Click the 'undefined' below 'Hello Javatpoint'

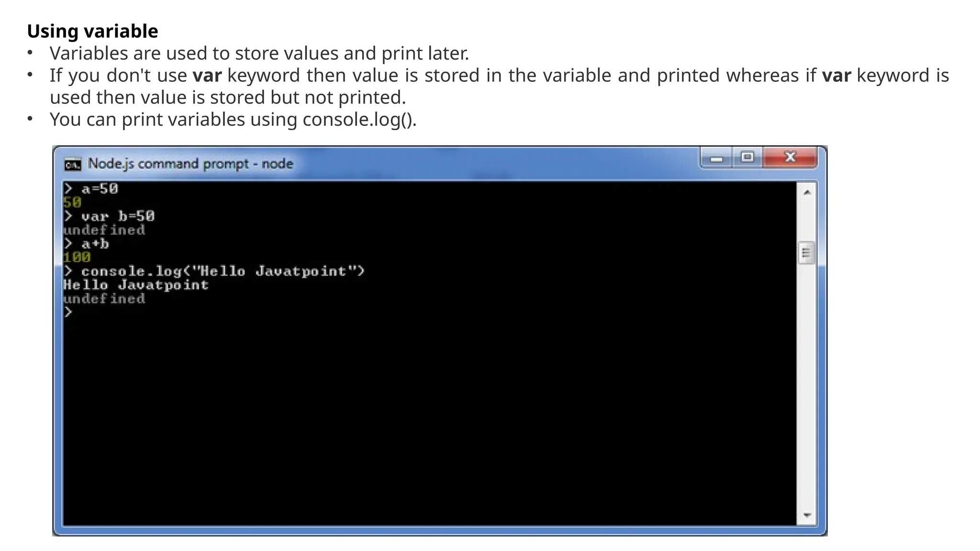104,299
